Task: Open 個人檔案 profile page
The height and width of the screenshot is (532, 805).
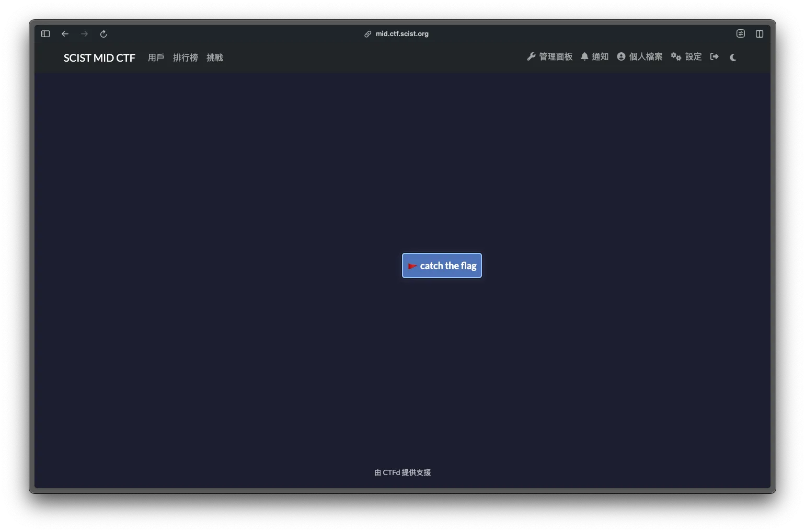Action: coord(639,57)
